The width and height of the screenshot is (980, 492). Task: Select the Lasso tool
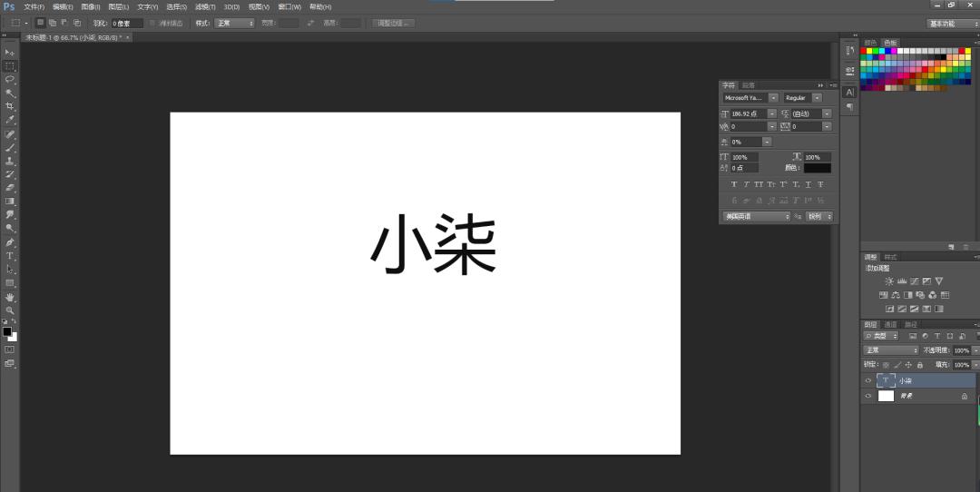pos(9,80)
